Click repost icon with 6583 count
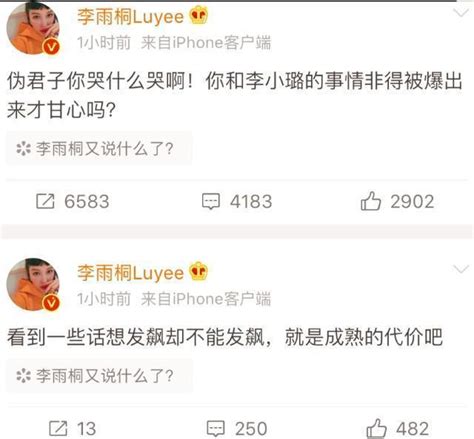This screenshot has height=439, width=474. point(45,202)
